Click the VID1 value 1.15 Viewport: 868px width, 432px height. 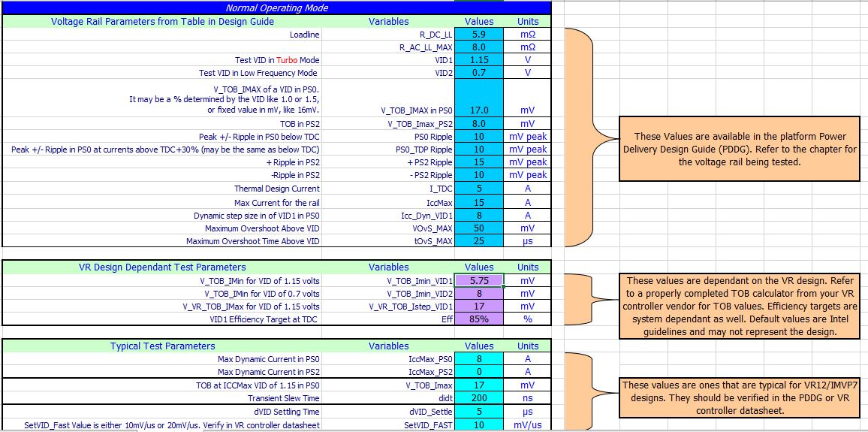coord(478,60)
